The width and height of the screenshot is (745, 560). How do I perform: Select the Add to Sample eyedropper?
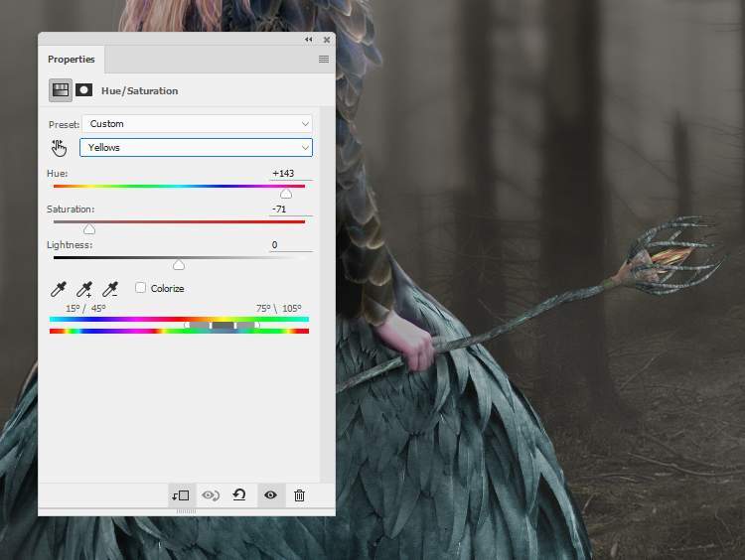pos(84,289)
